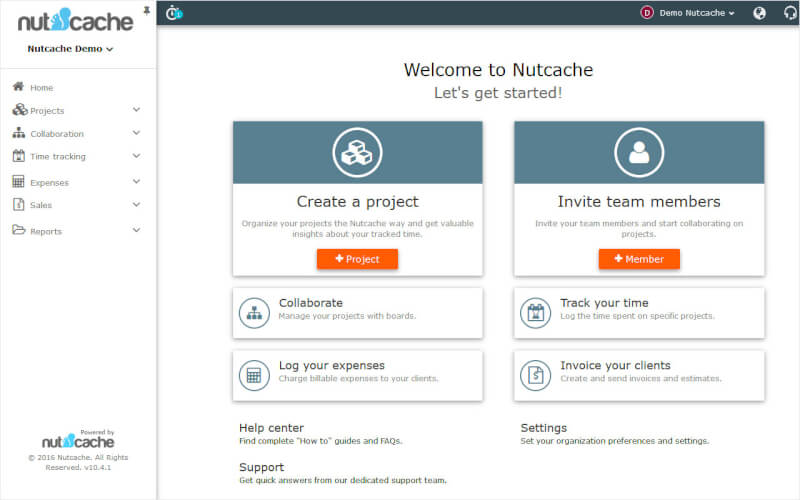Open the Settings link
Image resolution: width=800 pixels, height=500 pixels.
(x=543, y=428)
